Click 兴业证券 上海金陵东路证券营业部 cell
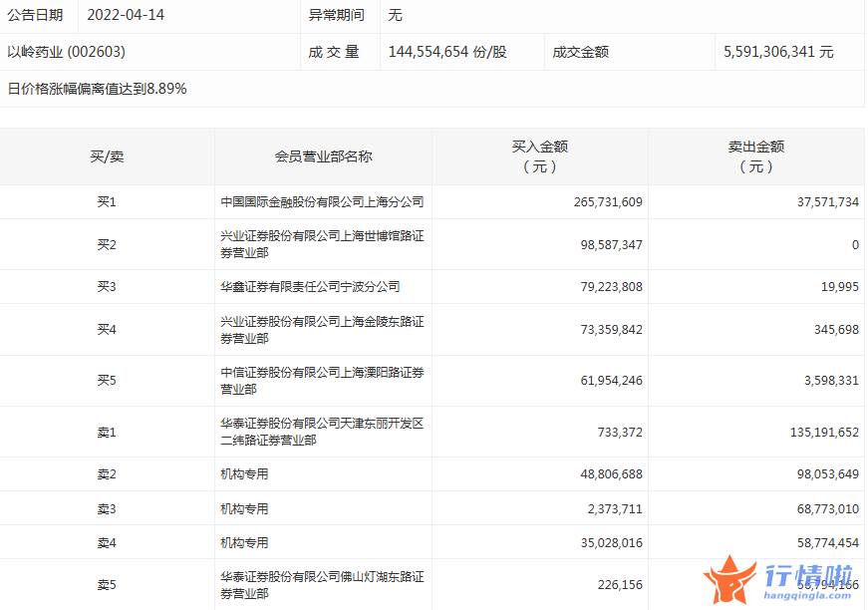Screen dimensions: 868x610 point(322,330)
